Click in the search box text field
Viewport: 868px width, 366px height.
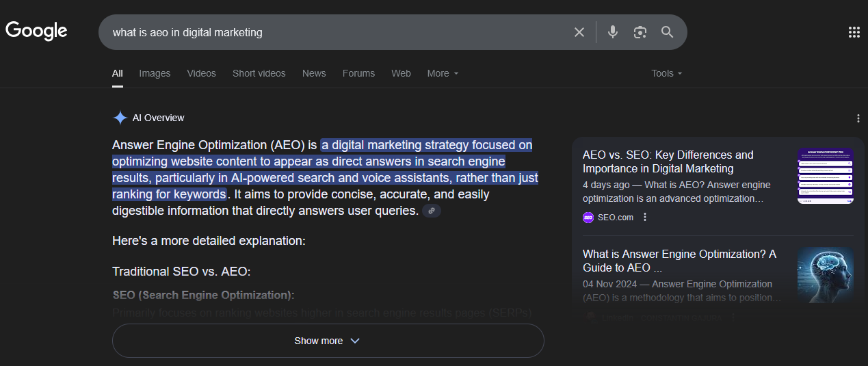point(335,32)
